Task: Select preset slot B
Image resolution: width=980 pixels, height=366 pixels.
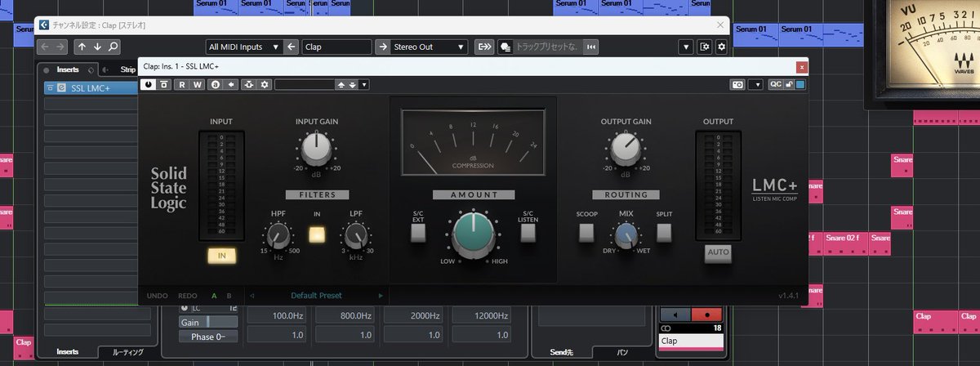Action: pos(229,296)
